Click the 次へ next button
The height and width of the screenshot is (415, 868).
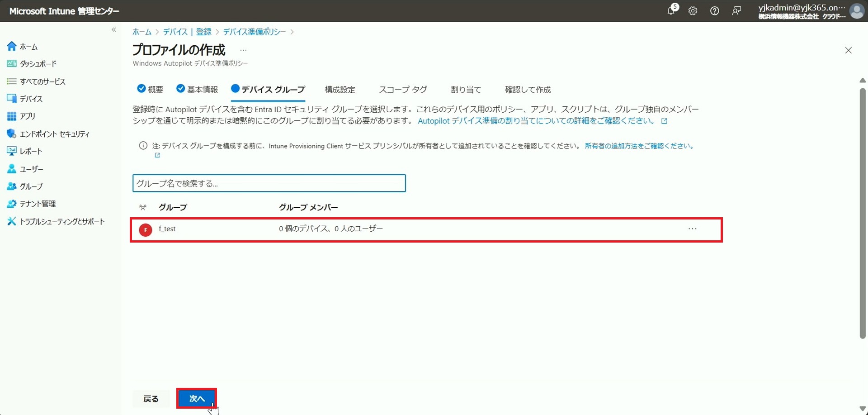click(197, 399)
